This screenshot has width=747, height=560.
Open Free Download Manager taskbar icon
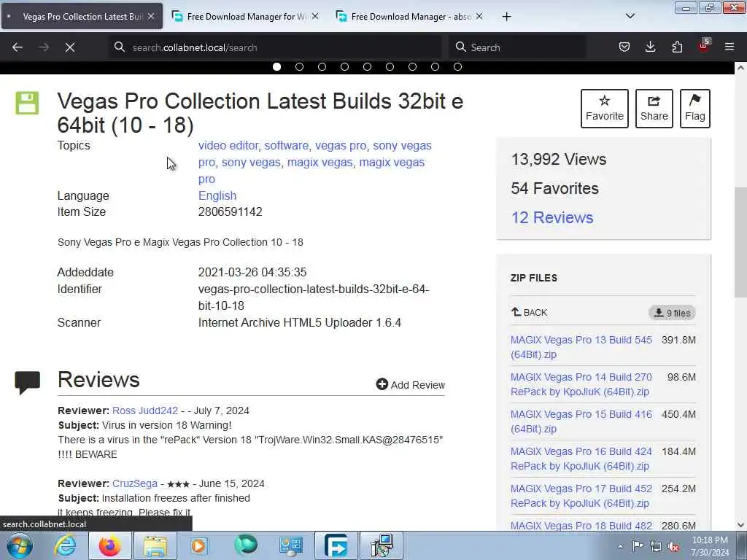[336, 545]
